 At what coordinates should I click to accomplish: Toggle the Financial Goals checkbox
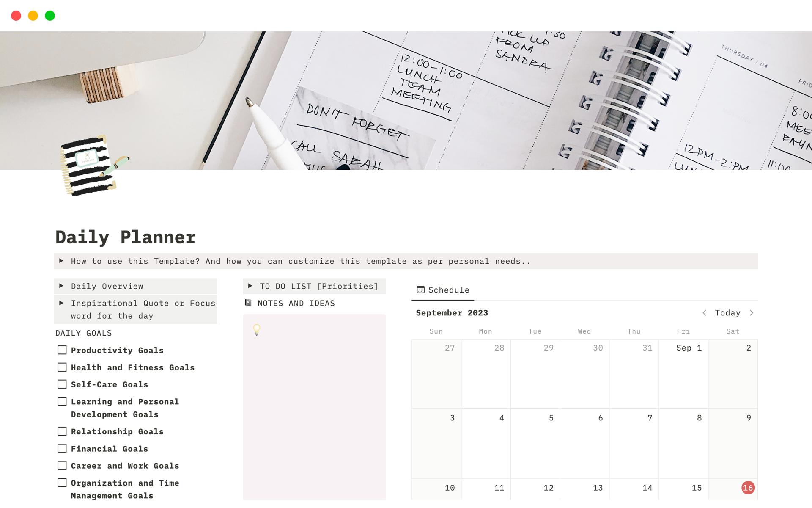click(x=63, y=449)
